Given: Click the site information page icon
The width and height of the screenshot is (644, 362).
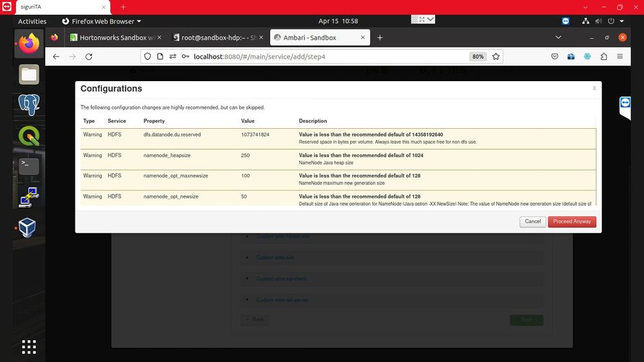Looking at the screenshot, I should click(160, 57).
